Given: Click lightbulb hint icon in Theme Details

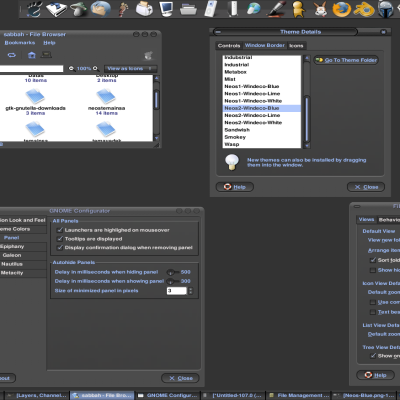Looking at the screenshot, I should [x=232, y=162].
